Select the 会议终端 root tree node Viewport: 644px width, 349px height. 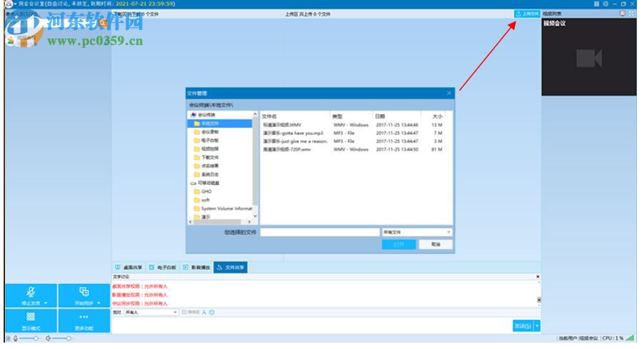[203, 115]
